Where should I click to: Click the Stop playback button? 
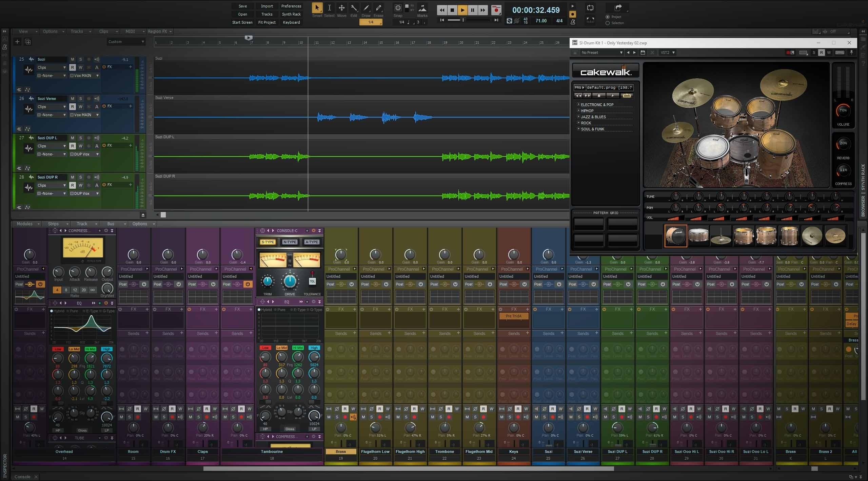click(x=452, y=10)
